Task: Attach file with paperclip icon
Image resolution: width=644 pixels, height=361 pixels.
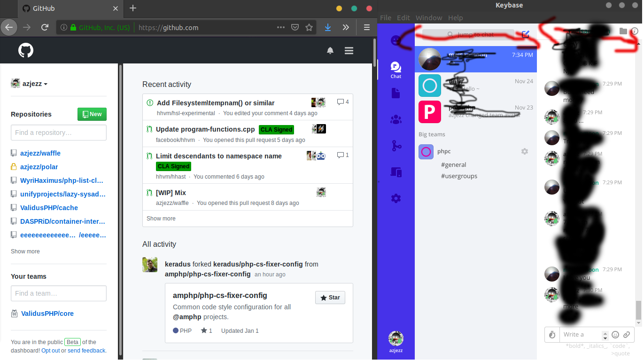Action: [627, 335]
